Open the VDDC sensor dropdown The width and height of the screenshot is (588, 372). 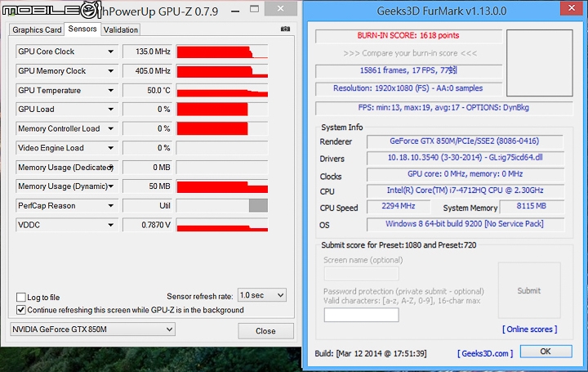tap(110, 225)
